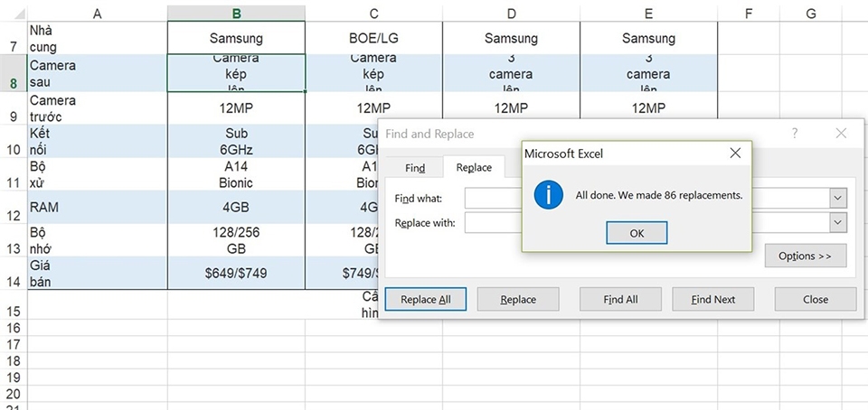Screen dimensions: 868x410
Task: Click cell C8 with Camera kép
Action: [x=373, y=73]
